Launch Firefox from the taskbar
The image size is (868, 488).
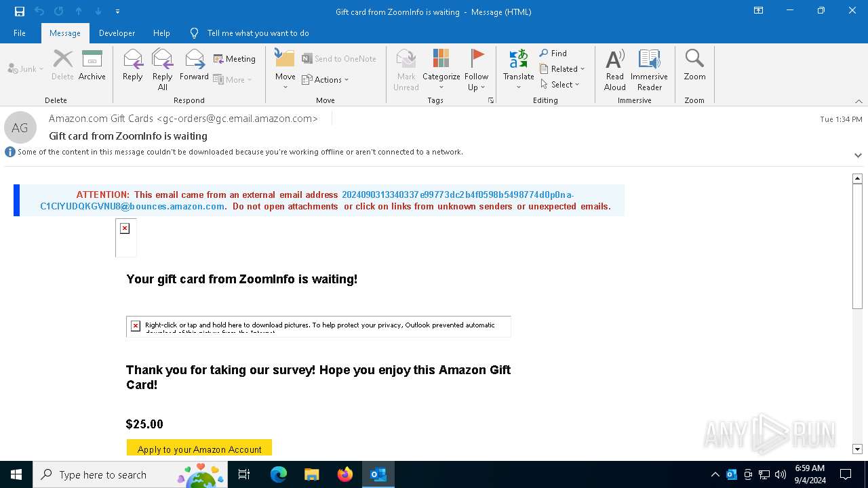tap(345, 474)
